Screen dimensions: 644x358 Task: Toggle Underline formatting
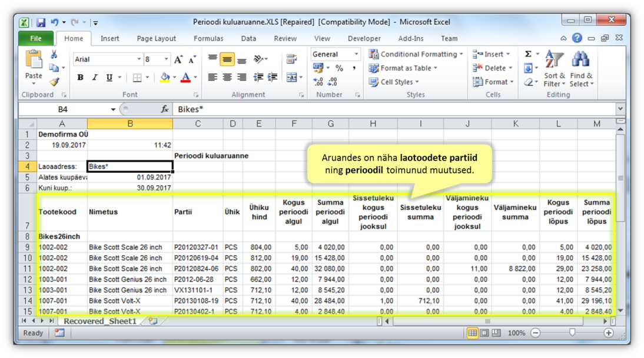pos(109,78)
